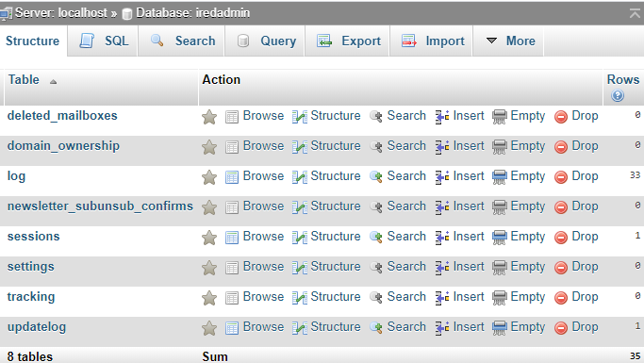Sort by the Table column header arrow
644x363 pixels.
(x=53, y=82)
